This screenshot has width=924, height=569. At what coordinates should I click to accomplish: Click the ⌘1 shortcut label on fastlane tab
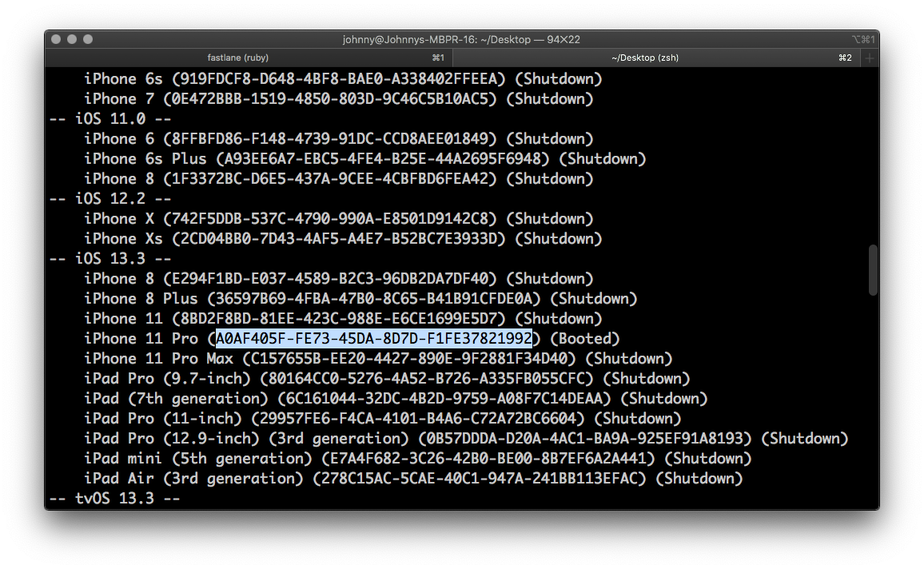point(438,58)
